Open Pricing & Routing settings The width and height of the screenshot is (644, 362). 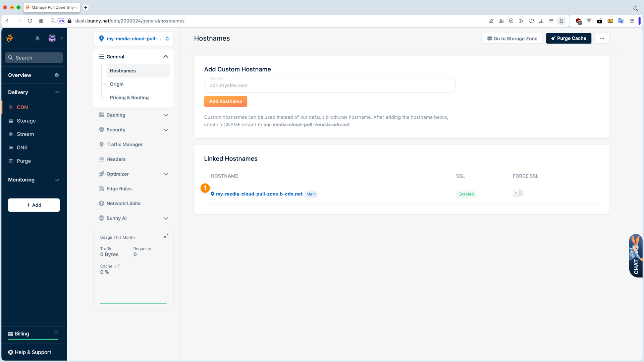[x=129, y=98]
